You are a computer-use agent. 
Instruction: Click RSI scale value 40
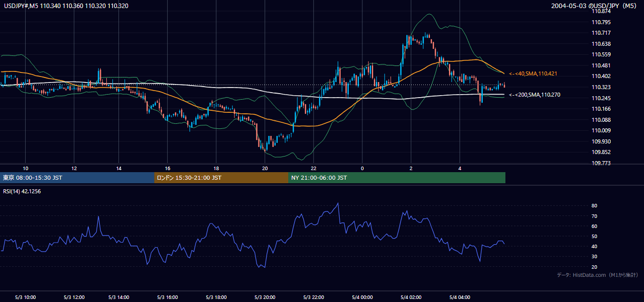(x=594, y=246)
